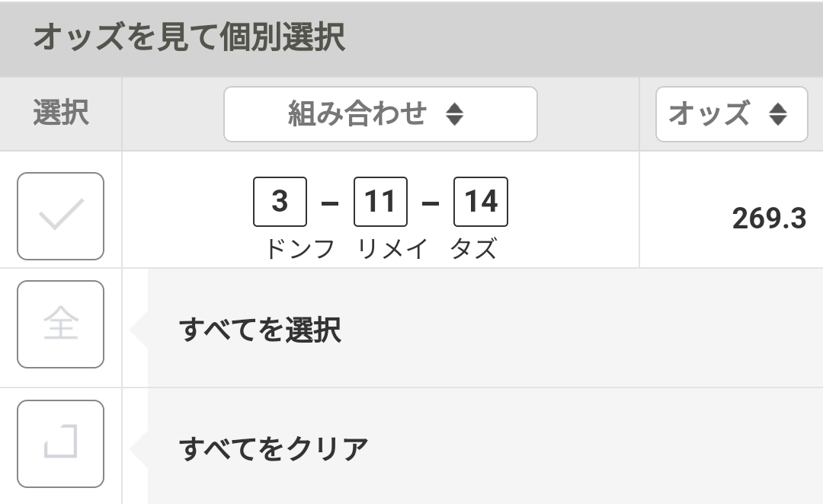Viewport: 823px width, 504px height.
Task: Click the sort arrows beside 組み合わせ
Action: pos(454,114)
